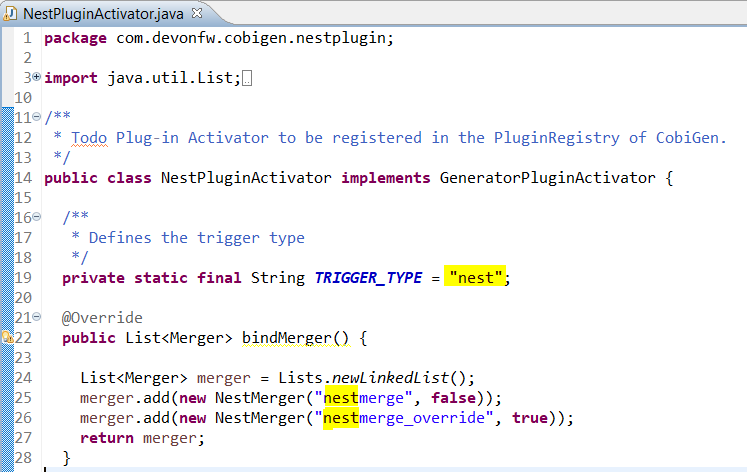Click the folded imports placeholder box after List;
The width and height of the screenshot is (747, 472).
tap(247, 78)
